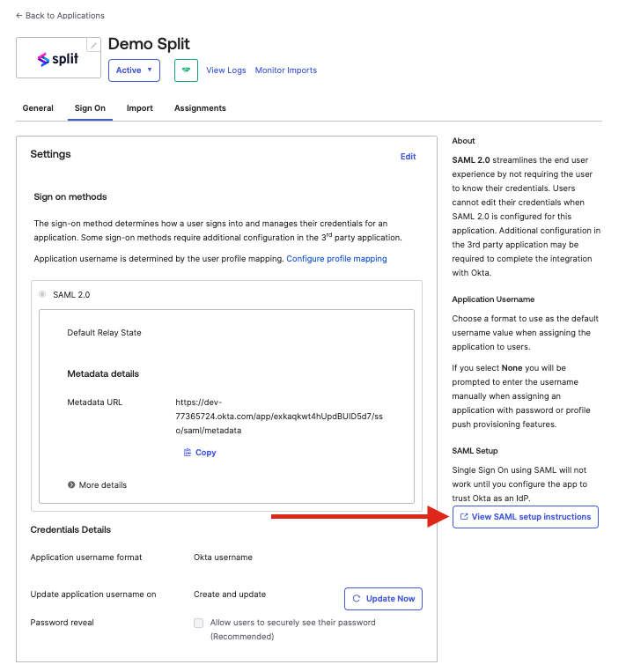Click the pencil icon on the app logo
The image size is (626, 672).
click(x=93, y=45)
